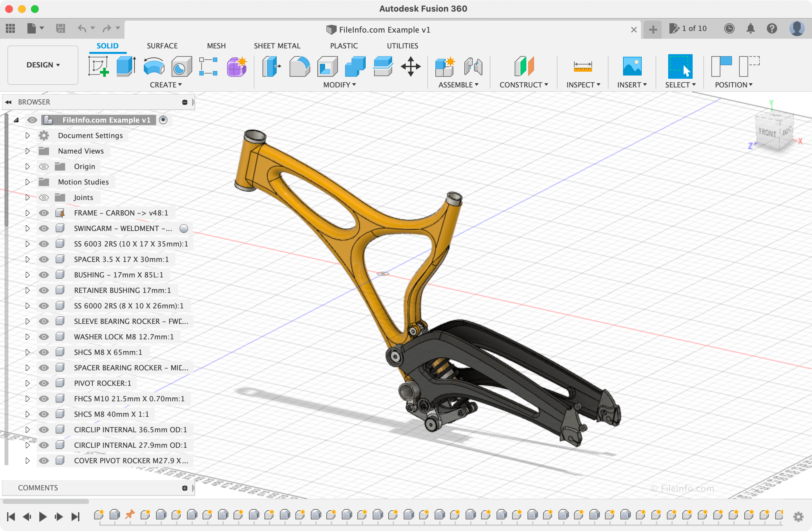812x531 pixels.
Task: Toggle visibility eye icon for Joints
Action: coord(45,197)
